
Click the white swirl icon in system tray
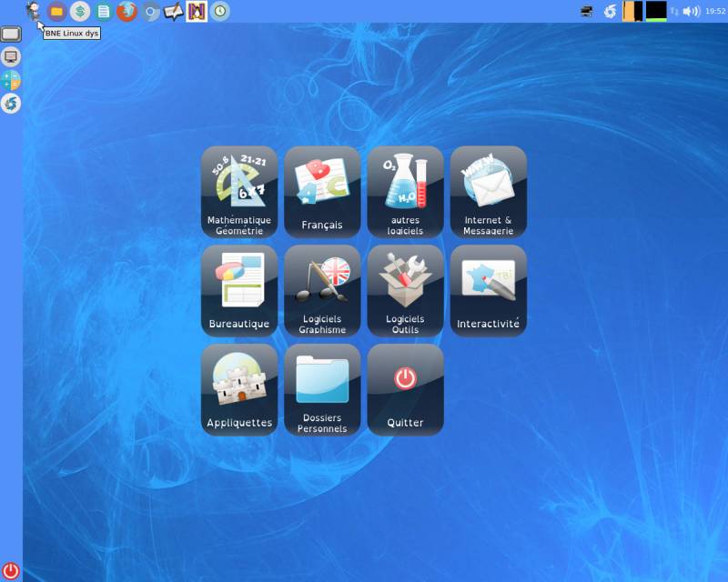pyautogui.click(x=610, y=11)
